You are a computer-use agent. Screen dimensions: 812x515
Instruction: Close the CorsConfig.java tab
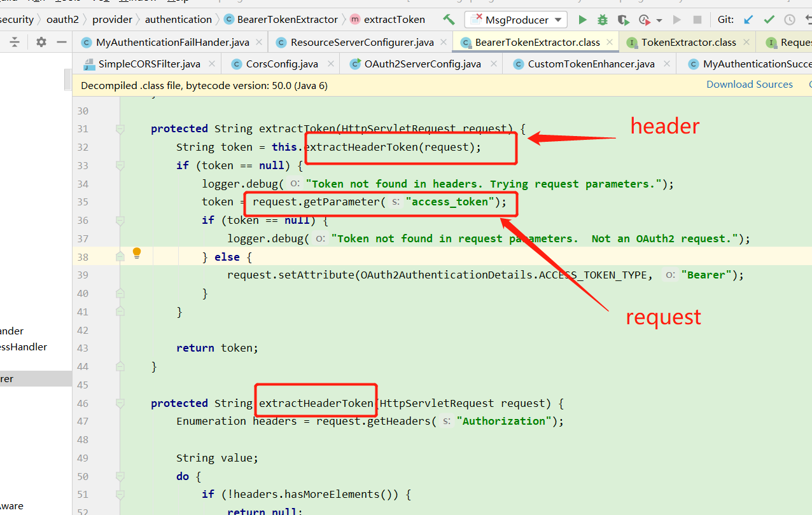pyautogui.click(x=332, y=64)
